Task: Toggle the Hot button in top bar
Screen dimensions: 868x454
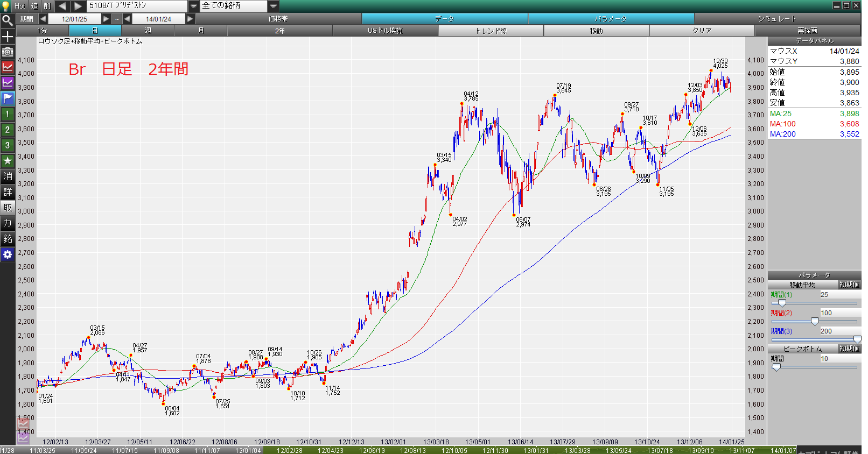Action: point(20,6)
